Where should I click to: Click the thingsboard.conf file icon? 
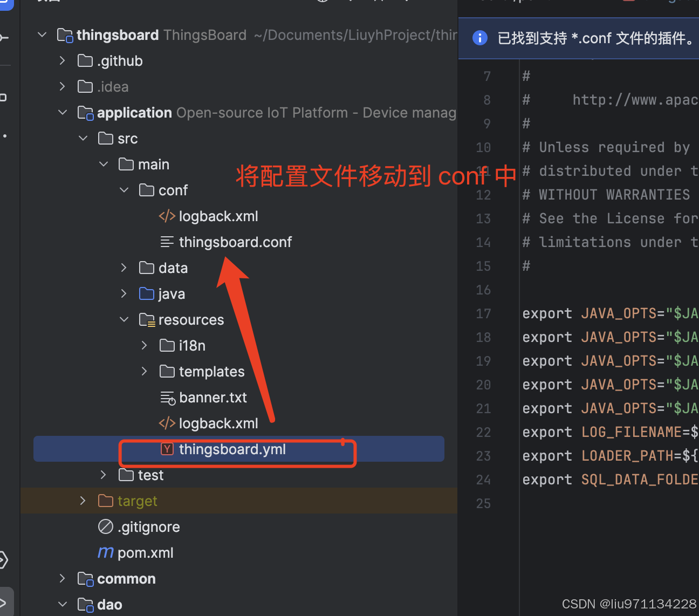(167, 242)
